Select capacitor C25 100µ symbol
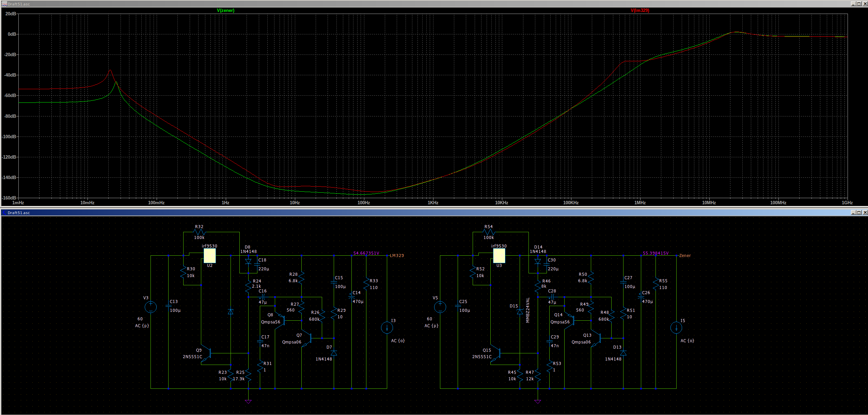 (x=458, y=306)
